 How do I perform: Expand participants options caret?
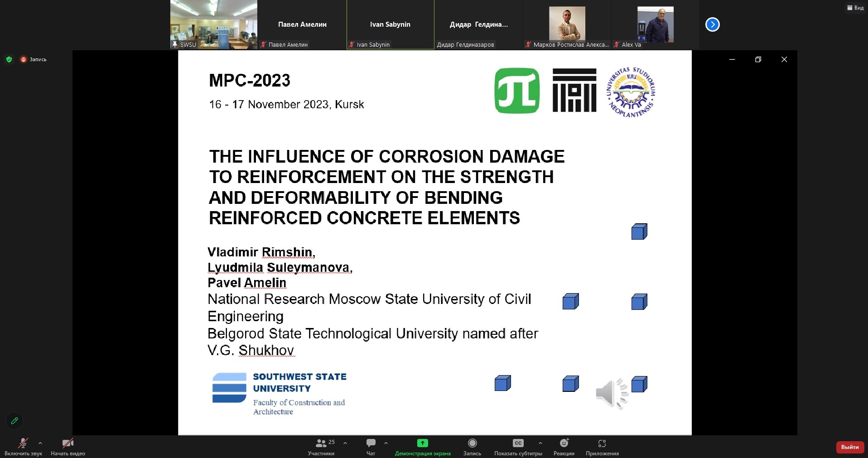coord(345,443)
